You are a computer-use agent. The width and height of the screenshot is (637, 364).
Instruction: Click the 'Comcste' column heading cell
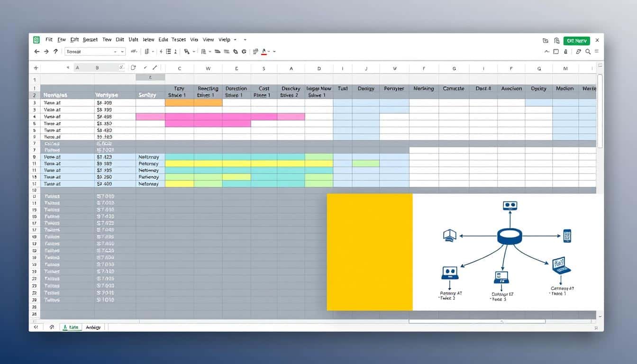click(x=454, y=89)
